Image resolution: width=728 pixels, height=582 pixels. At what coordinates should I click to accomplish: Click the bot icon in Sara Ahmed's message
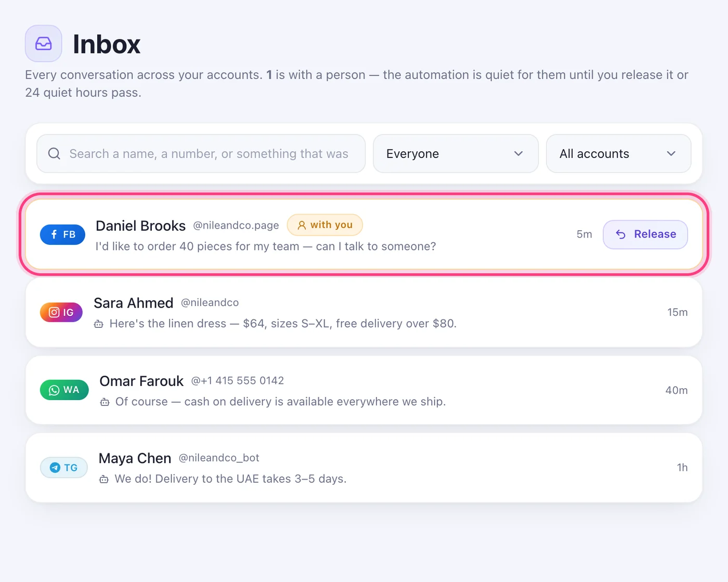[x=98, y=324]
